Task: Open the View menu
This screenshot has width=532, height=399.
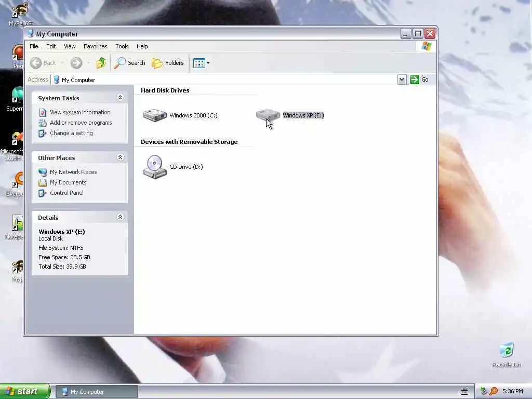Action: [x=70, y=46]
